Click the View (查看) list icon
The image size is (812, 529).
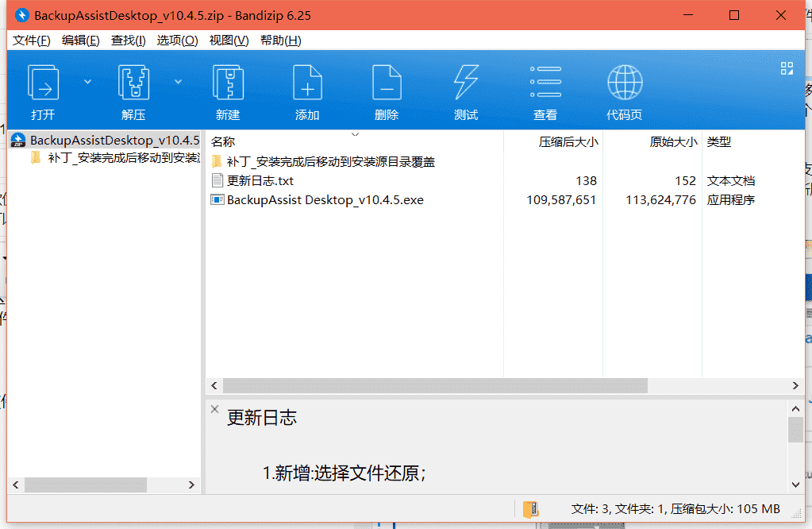tap(545, 82)
